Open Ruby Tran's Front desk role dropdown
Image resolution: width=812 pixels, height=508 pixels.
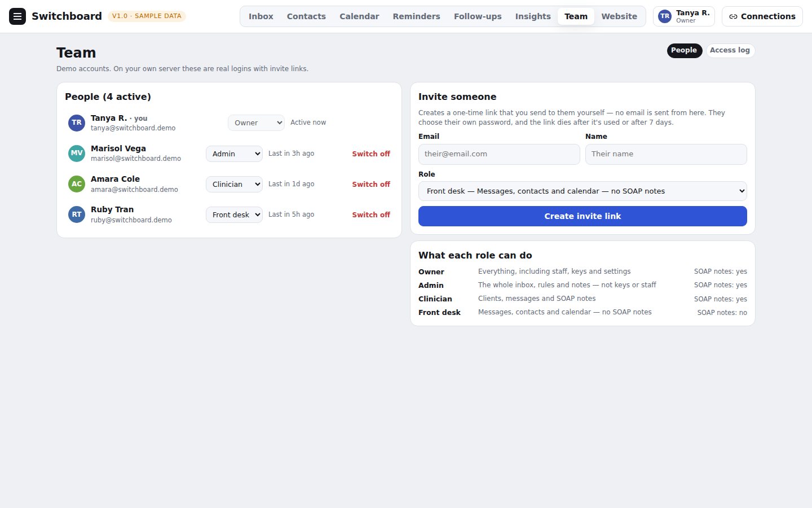pos(234,214)
